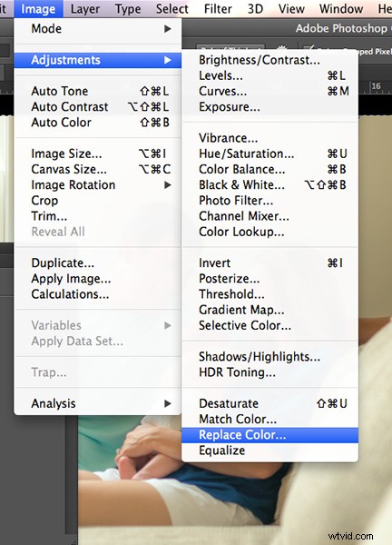Image resolution: width=392 pixels, height=545 pixels.
Task: Open Shadows/Highlights adjustment
Action: coord(269,357)
